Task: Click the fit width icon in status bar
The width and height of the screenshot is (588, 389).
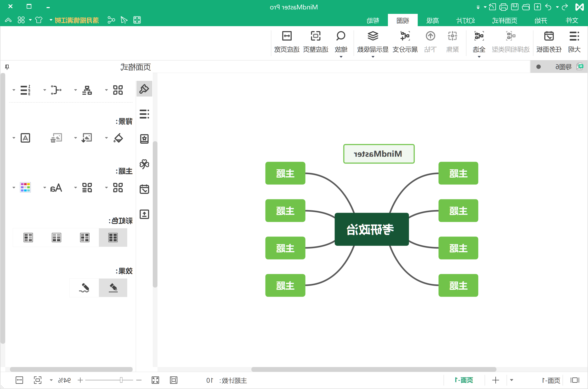Action: 19,380
